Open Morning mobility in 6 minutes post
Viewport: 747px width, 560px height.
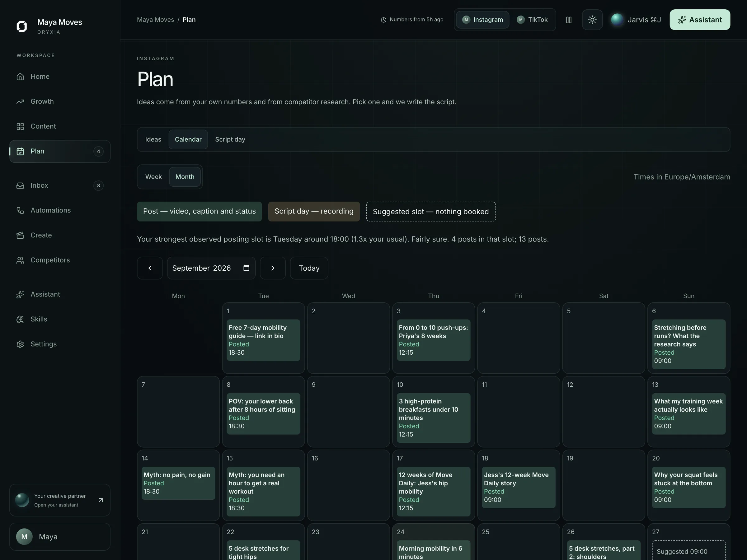click(433, 550)
